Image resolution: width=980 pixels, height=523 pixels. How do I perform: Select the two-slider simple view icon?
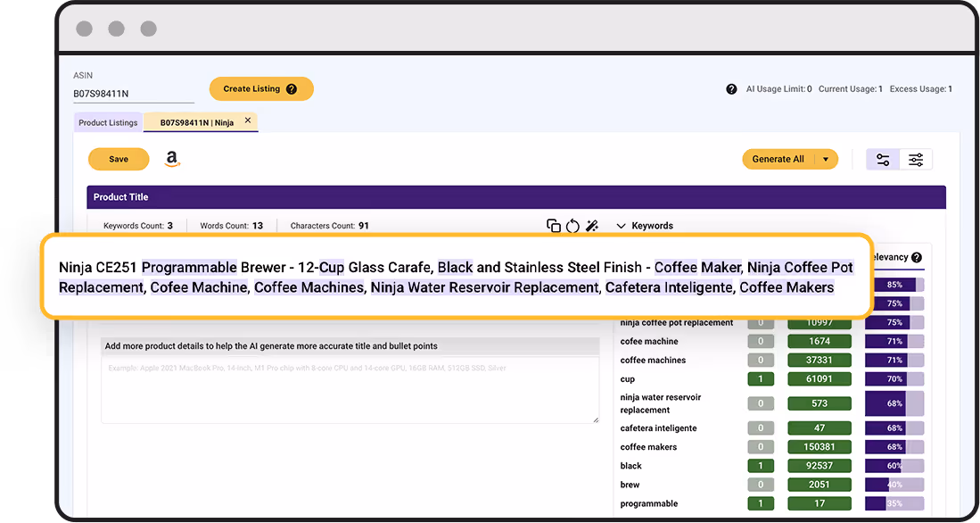click(883, 160)
